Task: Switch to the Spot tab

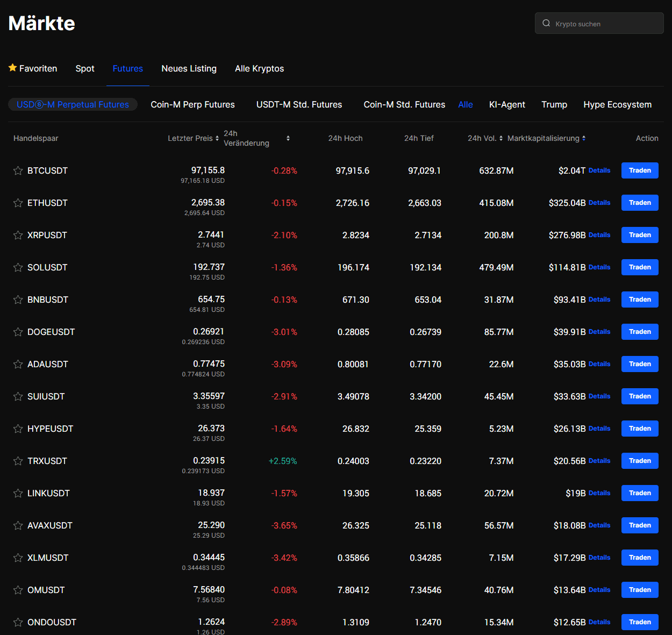Action: [x=85, y=68]
